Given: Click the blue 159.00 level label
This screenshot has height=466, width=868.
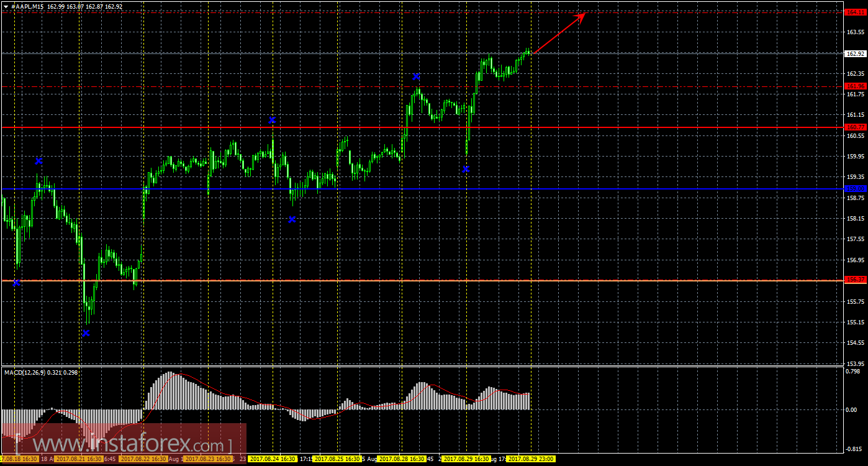Looking at the screenshot, I should pyautogui.click(x=855, y=188).
